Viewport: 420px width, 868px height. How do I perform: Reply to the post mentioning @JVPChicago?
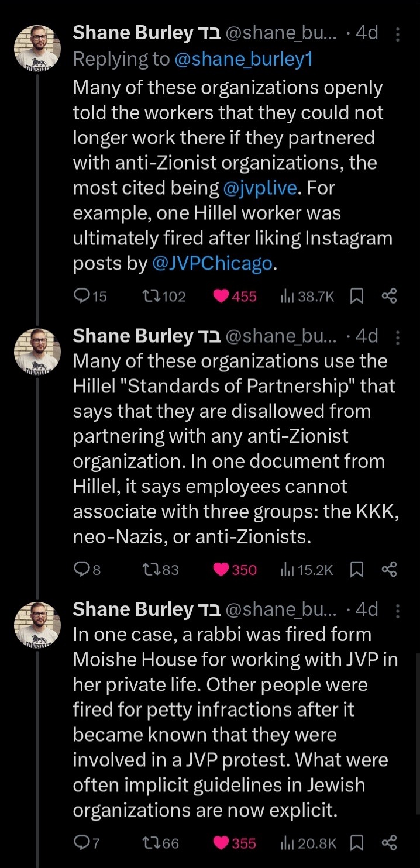tap(81, 297)
